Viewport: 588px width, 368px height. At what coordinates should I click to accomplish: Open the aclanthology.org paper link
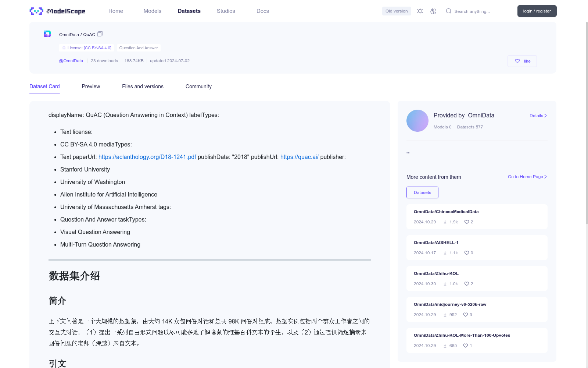coord(147,157)
